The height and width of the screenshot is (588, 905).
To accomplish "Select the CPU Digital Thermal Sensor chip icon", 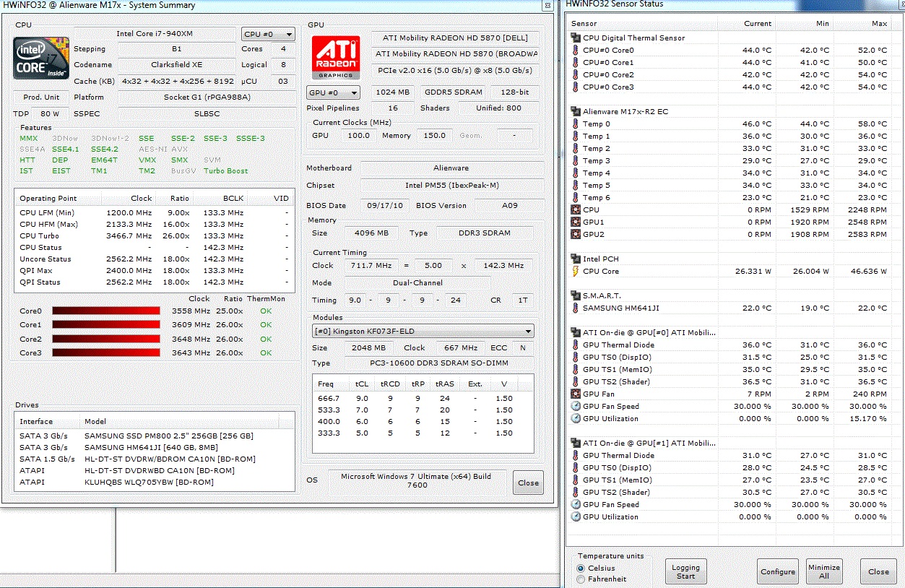I will (575, 38).
